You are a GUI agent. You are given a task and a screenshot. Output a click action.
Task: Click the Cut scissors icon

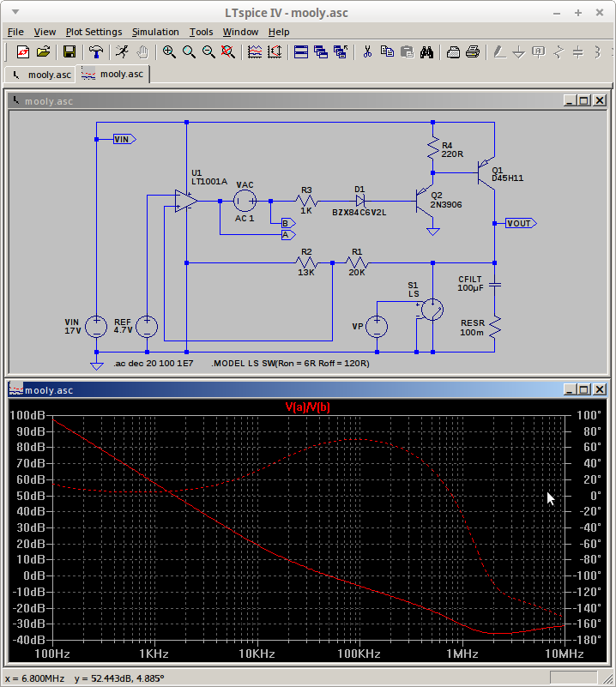coord(367,52)
